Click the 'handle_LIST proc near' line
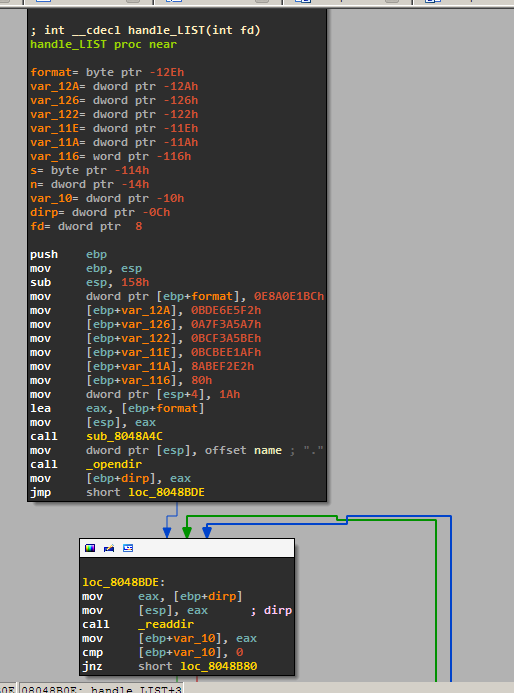This screenshot has width=514, height=693. click(x=103, y=44)
